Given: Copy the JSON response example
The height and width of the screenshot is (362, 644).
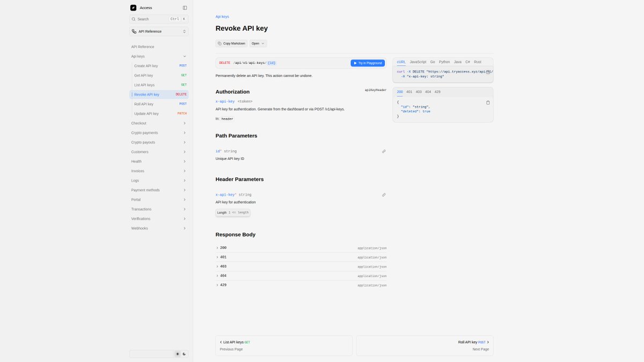Looking at the screenshot, I should click(488, 102).
